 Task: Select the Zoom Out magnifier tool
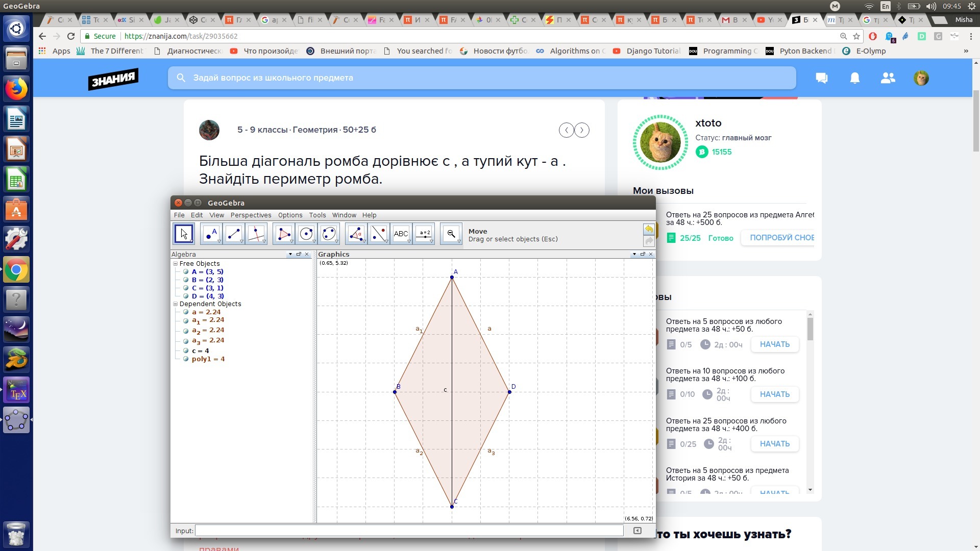pyautogui.click(x=451, y=234)
